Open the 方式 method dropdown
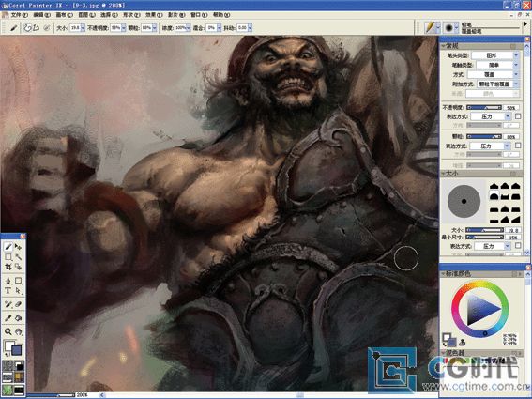This screenshot has width=532, height=399. (x=494, y=74)
